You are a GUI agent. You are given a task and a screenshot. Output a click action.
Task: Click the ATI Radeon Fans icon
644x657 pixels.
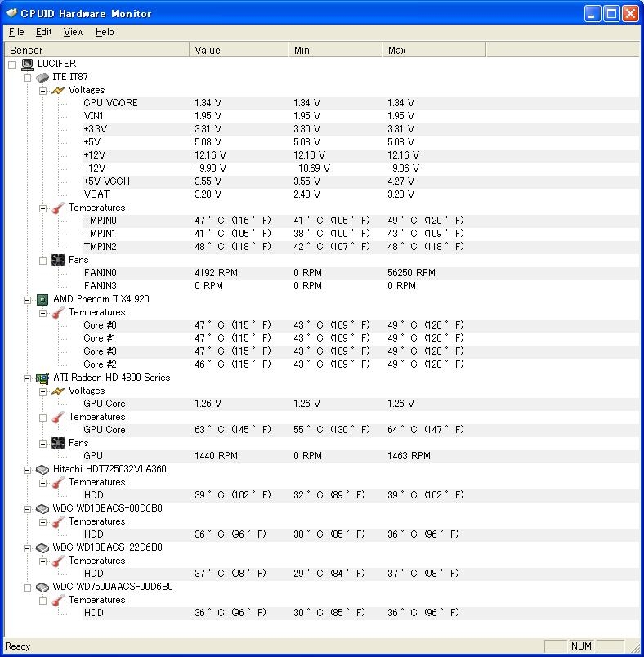(58, 443)
